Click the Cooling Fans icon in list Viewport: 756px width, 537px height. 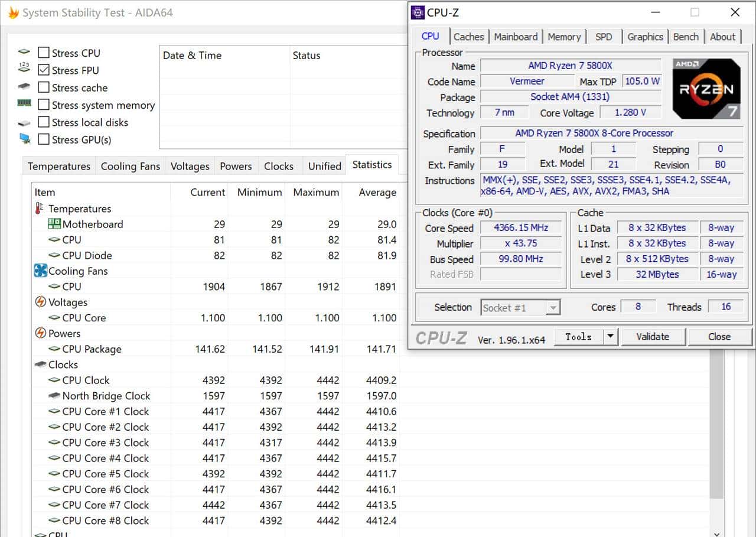(x=40, y=271)
